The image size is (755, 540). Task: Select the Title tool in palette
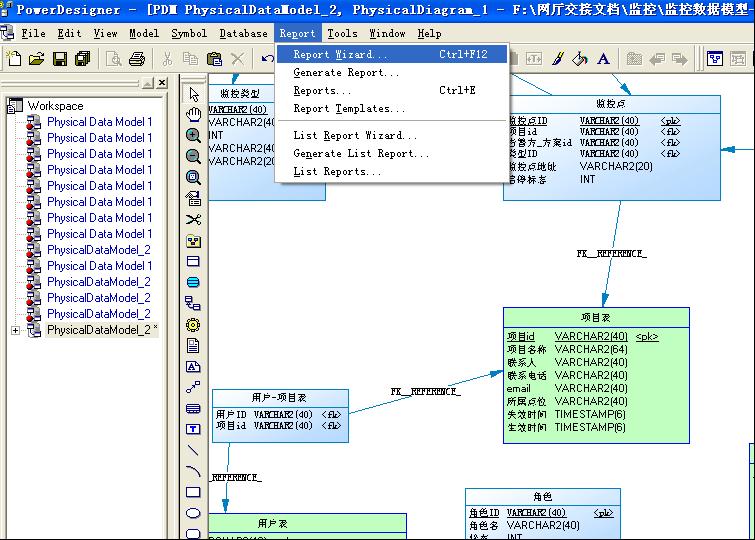194,408
